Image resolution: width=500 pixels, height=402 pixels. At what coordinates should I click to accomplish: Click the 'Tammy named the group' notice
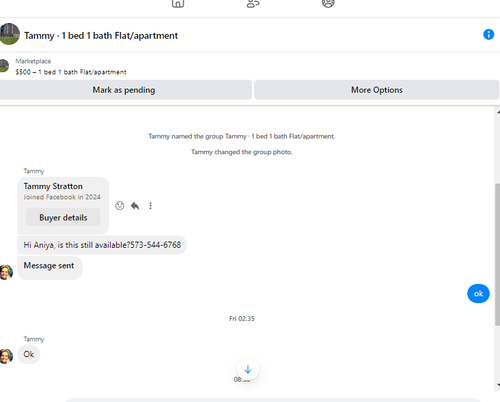[x=242, y=136]
